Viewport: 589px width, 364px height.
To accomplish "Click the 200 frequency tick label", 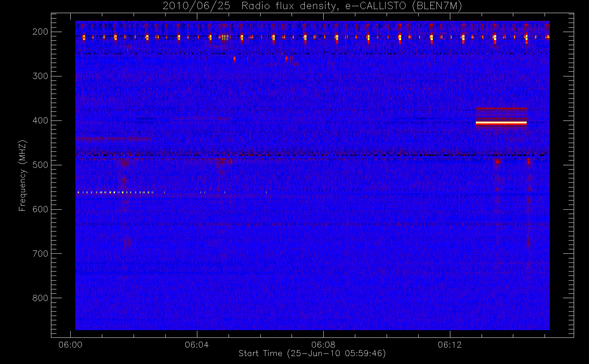I will 40,32.
